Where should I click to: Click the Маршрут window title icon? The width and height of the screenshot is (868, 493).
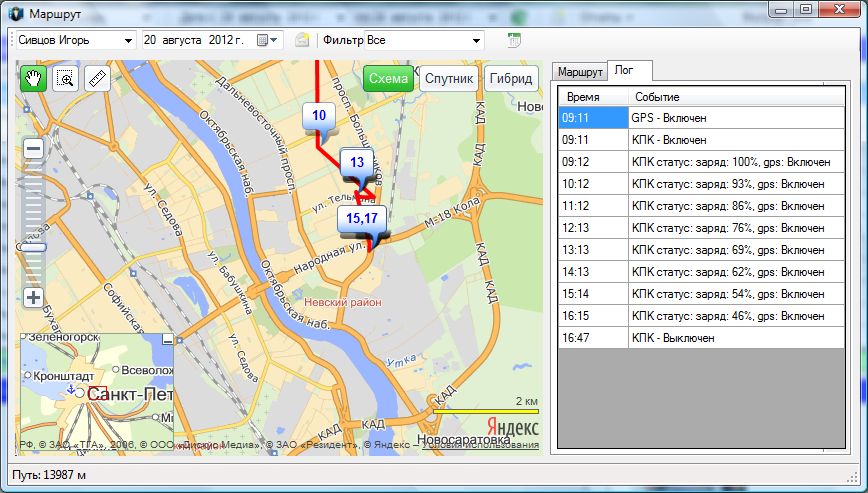click(x=17, y=13)
